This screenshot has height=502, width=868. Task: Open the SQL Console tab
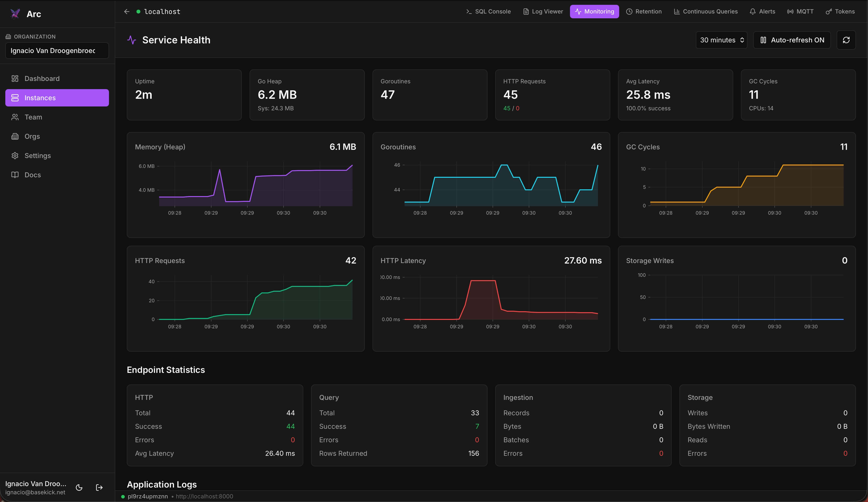pos(488,12)
